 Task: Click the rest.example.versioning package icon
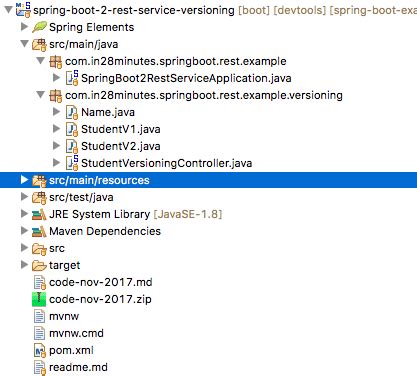point(55,96)
